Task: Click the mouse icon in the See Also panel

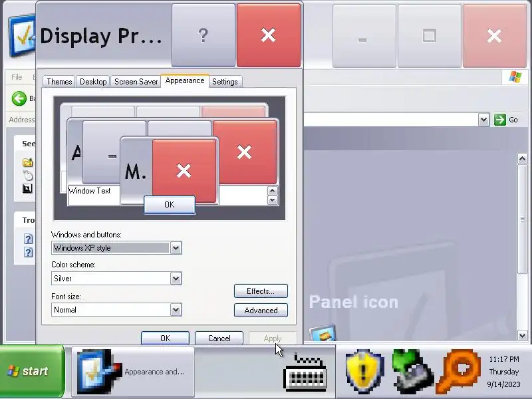Action: [x=28, y=176]
